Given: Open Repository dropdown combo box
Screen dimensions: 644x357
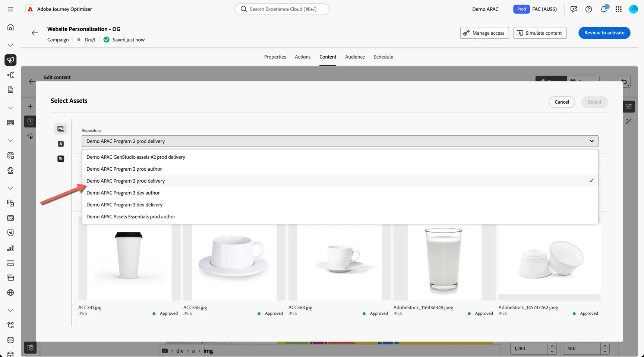Looking at the screenshot, I should tap(340, 141).
